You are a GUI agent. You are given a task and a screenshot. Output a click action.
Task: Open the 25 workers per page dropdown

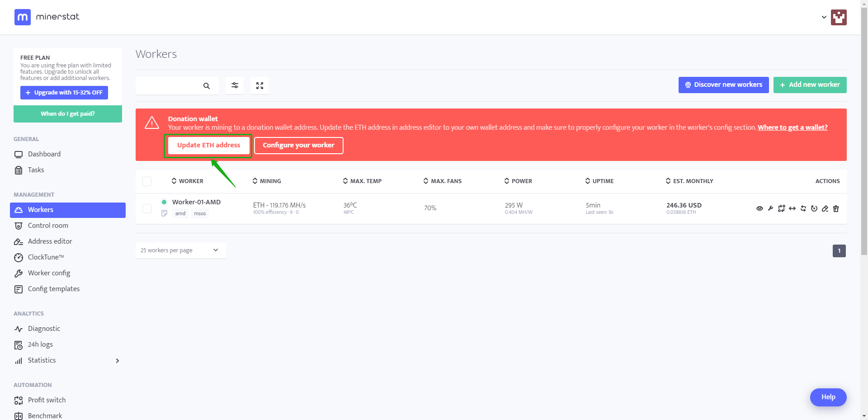pos(181,250)
